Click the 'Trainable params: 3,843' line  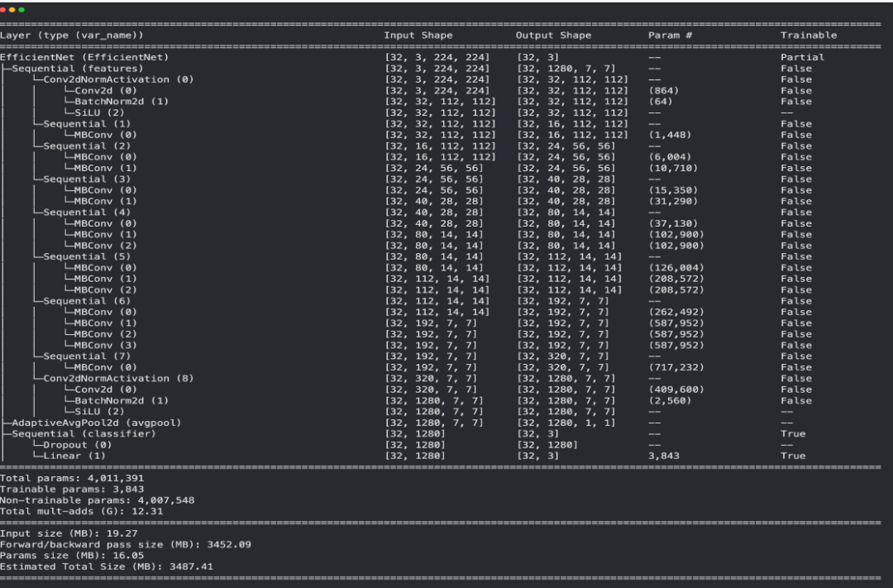72,489
